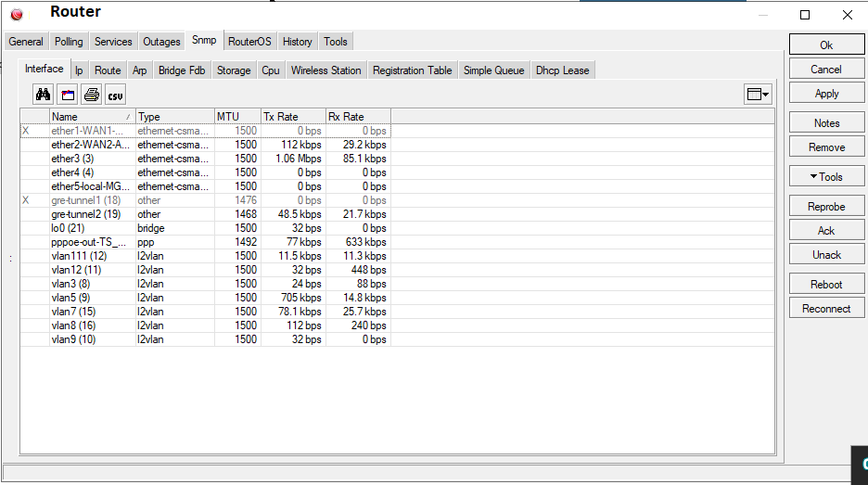Select the ether2-WAN2-A interface row
Image resolution: width=868 pixels, height=485 pixels.
click(x=205, y=145)
